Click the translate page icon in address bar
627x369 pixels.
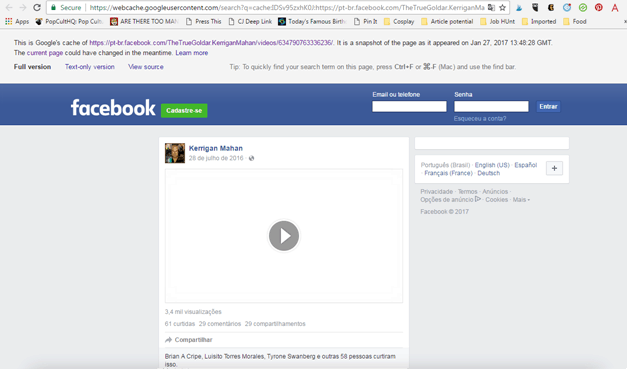tap(491, 8)
